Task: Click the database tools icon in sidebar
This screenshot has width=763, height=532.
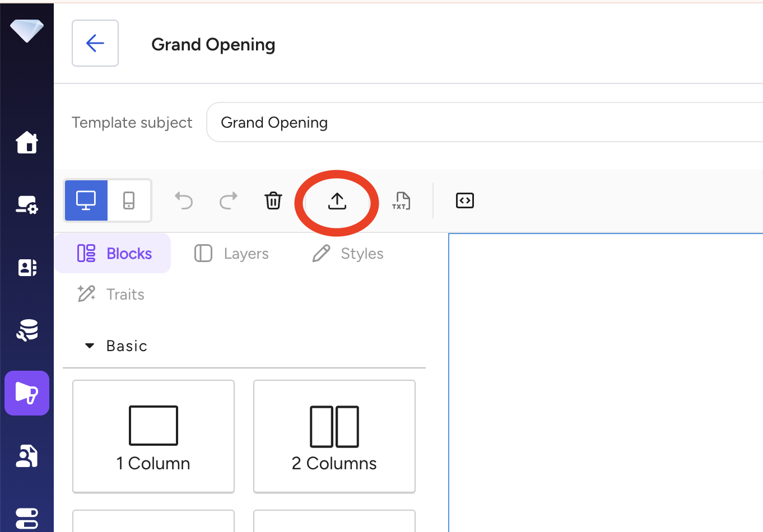Action: (27, 330)
